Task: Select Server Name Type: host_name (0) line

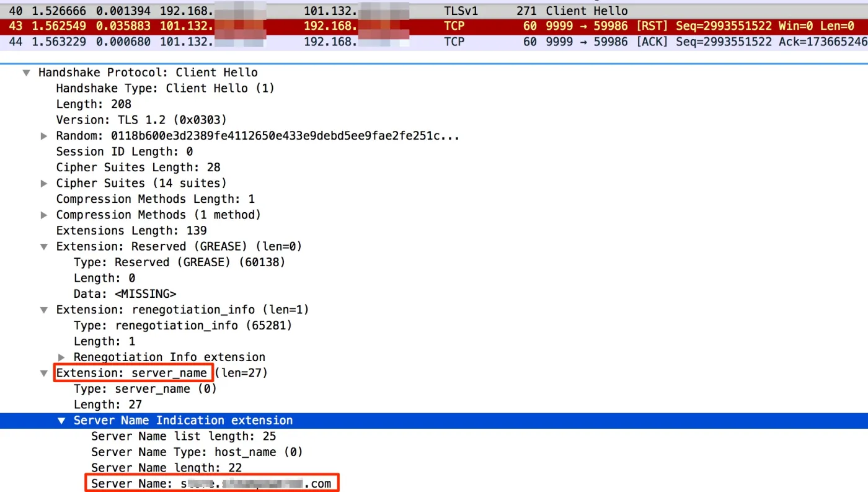Action: coord(197,452)
